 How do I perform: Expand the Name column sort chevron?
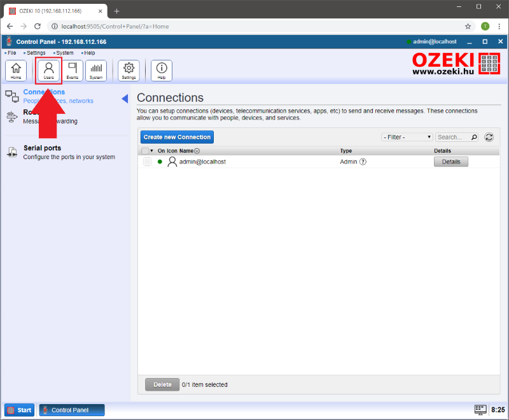click(197, 151)
